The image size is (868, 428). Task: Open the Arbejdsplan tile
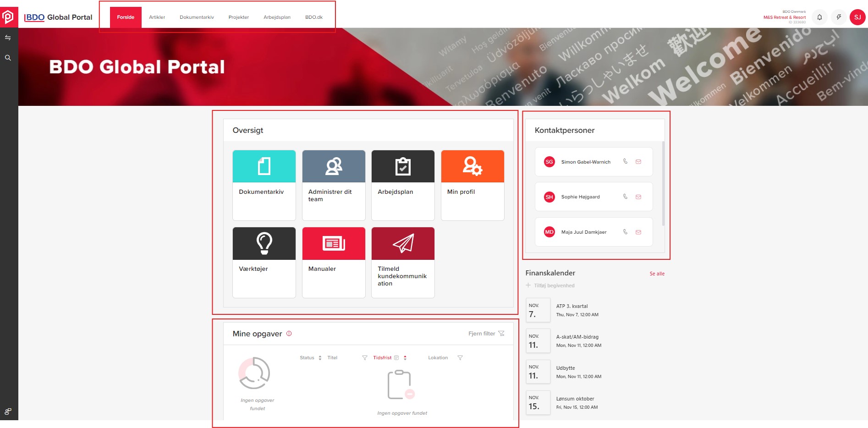coord(403,185)
